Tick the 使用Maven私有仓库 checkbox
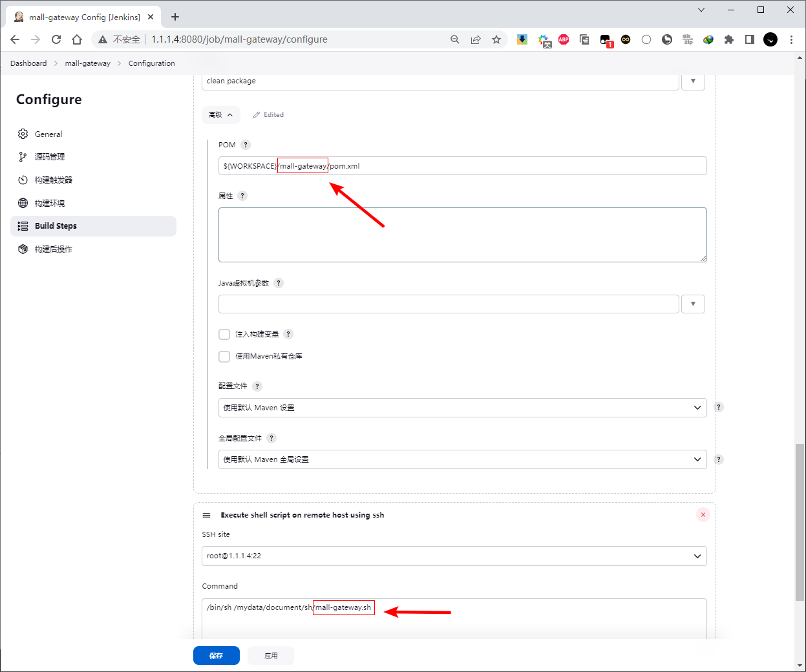 pyautogui.click(x=224, y=356)
